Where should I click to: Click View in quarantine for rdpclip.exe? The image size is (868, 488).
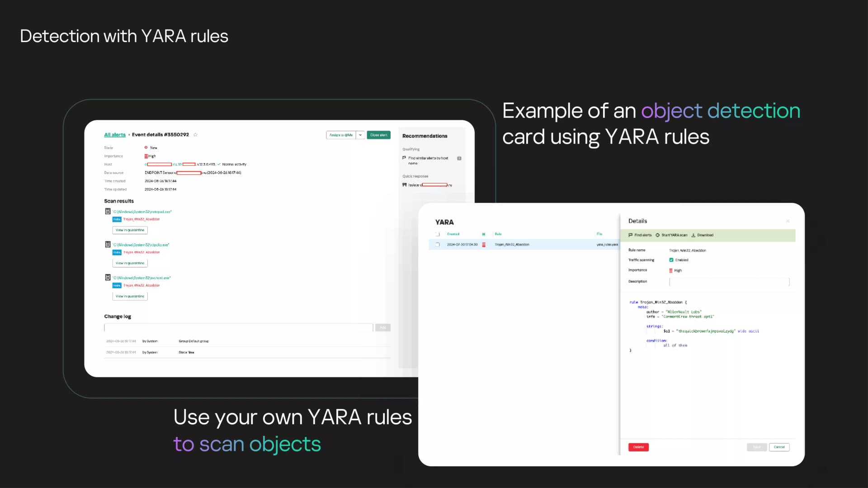[130, 263]
